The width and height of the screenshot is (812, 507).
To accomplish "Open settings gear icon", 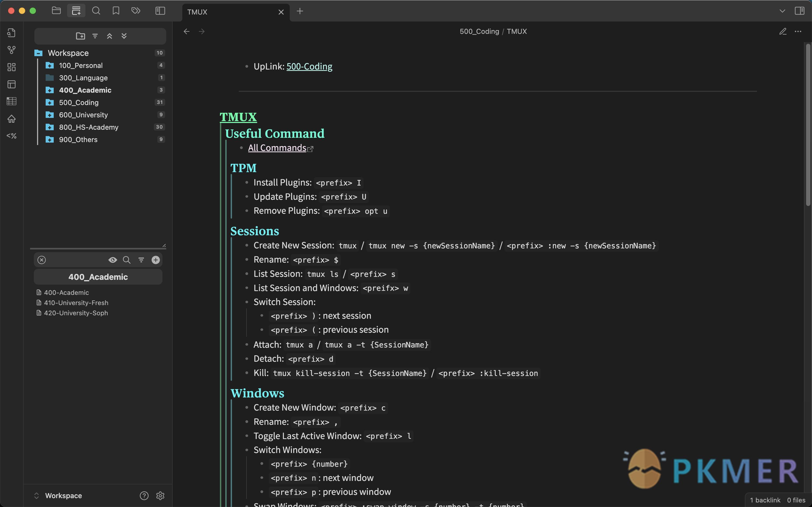I will tap(160, 496).
